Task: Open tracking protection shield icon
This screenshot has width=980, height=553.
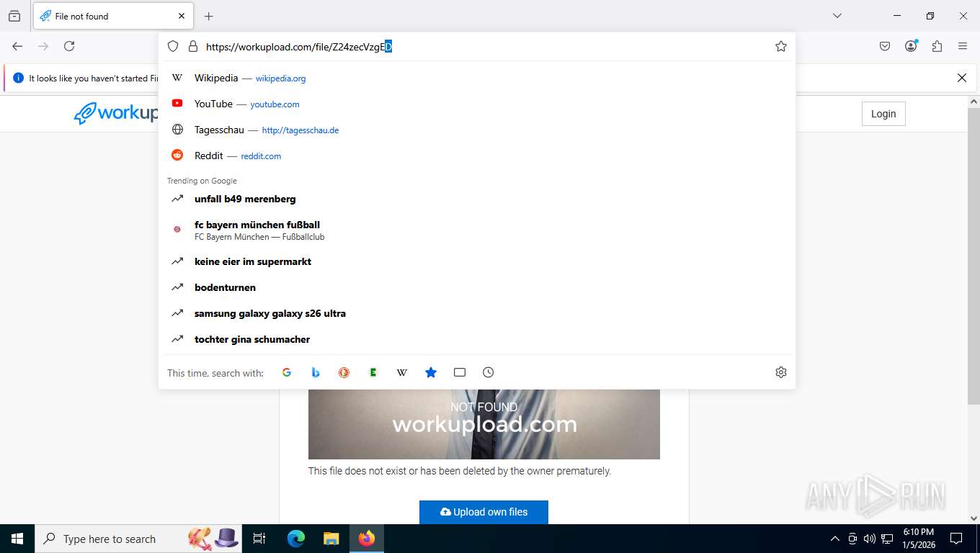Action: pyautogui.click(x=173, y=46)
